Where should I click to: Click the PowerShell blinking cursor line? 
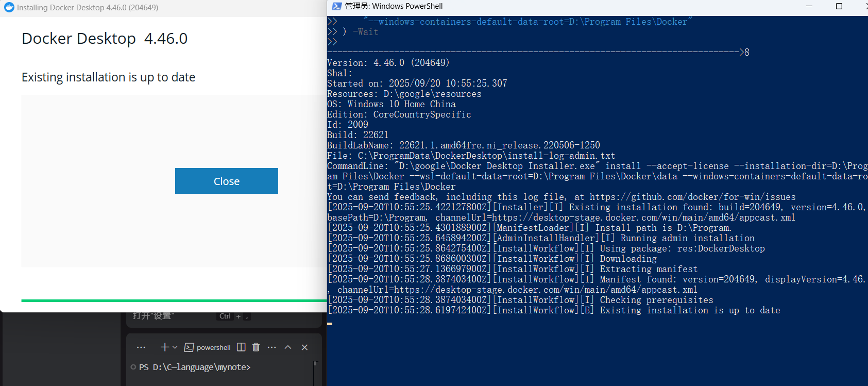pos(330,324)
